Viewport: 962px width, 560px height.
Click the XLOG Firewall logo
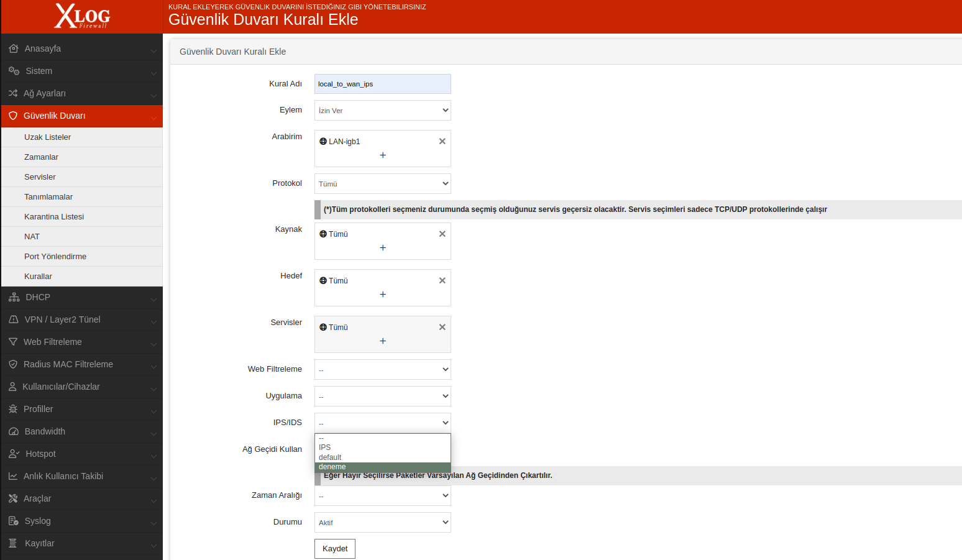coord(82,16)
